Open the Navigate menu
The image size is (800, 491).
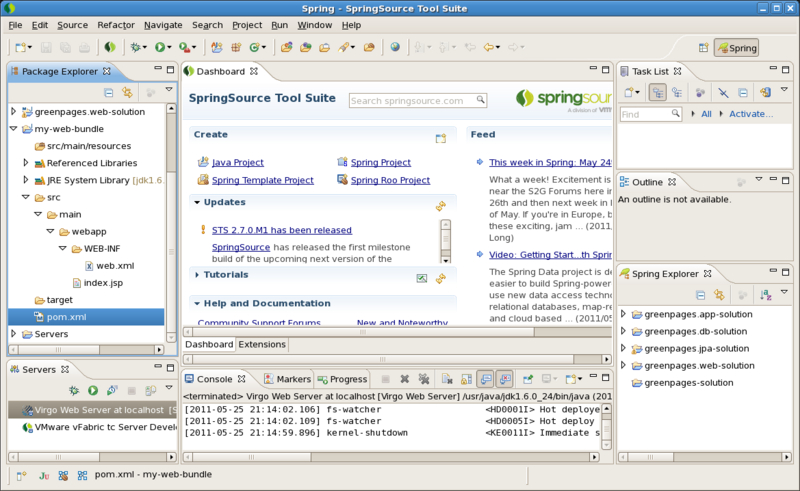tap(163, 25)
